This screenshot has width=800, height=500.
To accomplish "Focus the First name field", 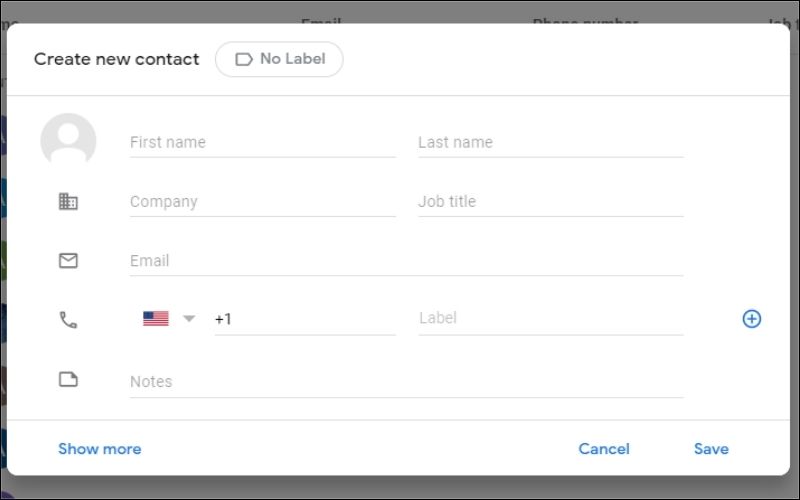I will pyautogui.click(x=263, y=142).
